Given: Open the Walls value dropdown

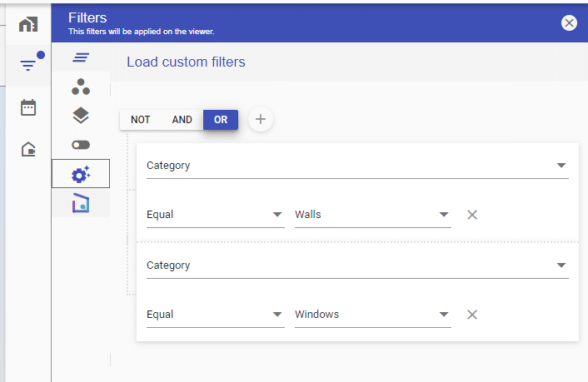Looking at the screenshot, I should [x=373, y=215].
